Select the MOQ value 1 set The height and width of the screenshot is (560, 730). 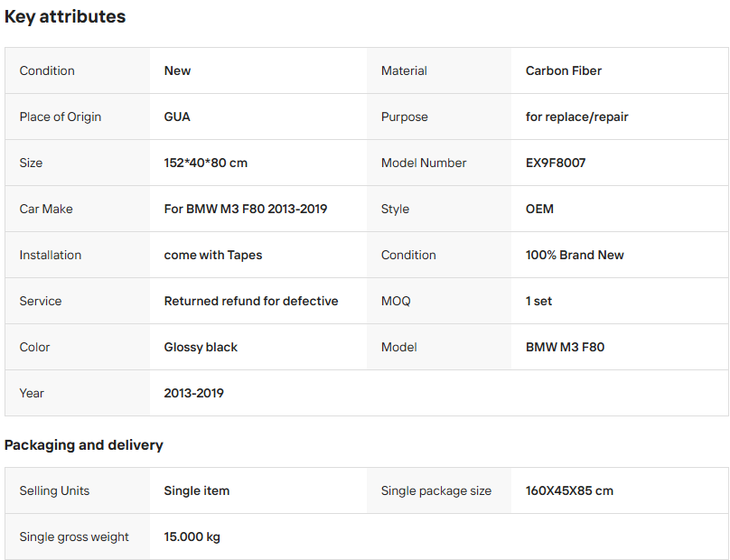[x=538, y=301]
